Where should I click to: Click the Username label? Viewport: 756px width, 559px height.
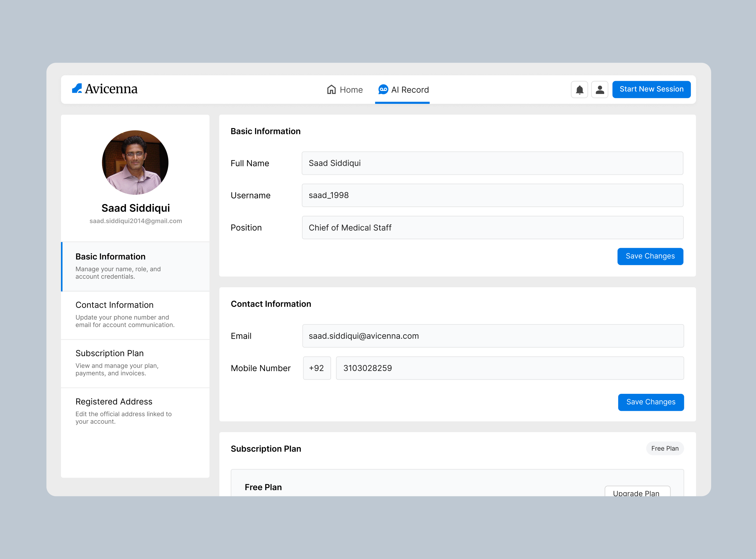(251, 195)
